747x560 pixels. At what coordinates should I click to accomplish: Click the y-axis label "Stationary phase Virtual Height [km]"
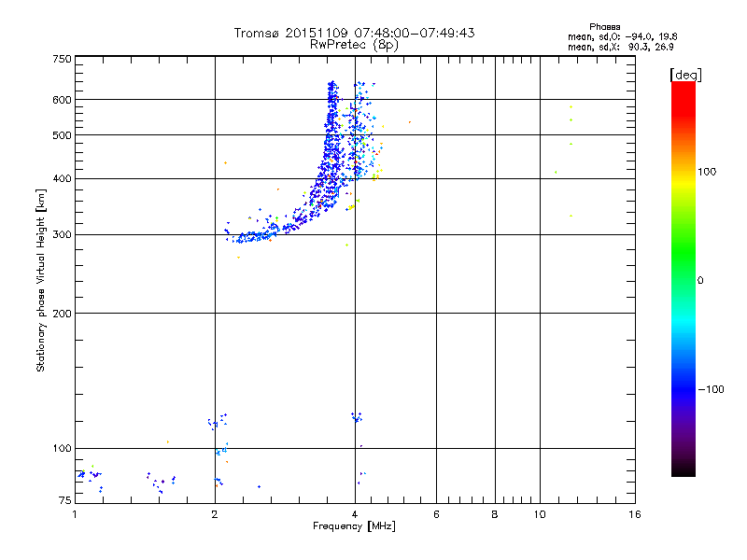40,280
